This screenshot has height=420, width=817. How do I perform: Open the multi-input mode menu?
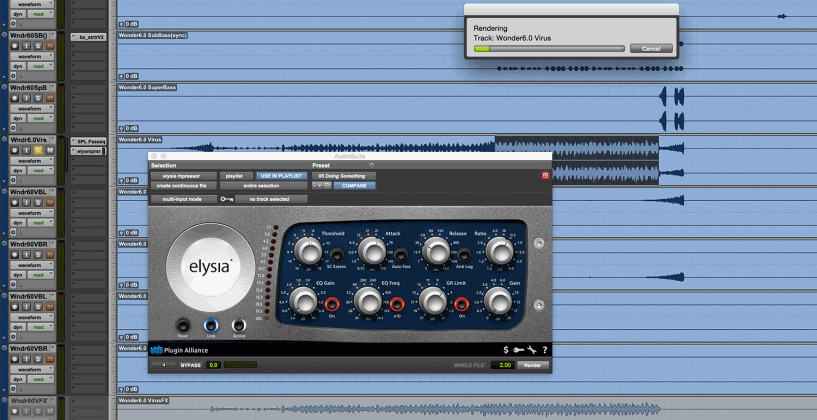183,199
